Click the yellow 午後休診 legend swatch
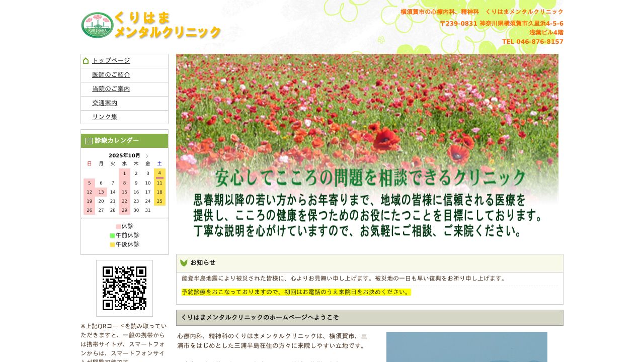The width and height of the screenshot is (644, 362). tap(112, 244)
